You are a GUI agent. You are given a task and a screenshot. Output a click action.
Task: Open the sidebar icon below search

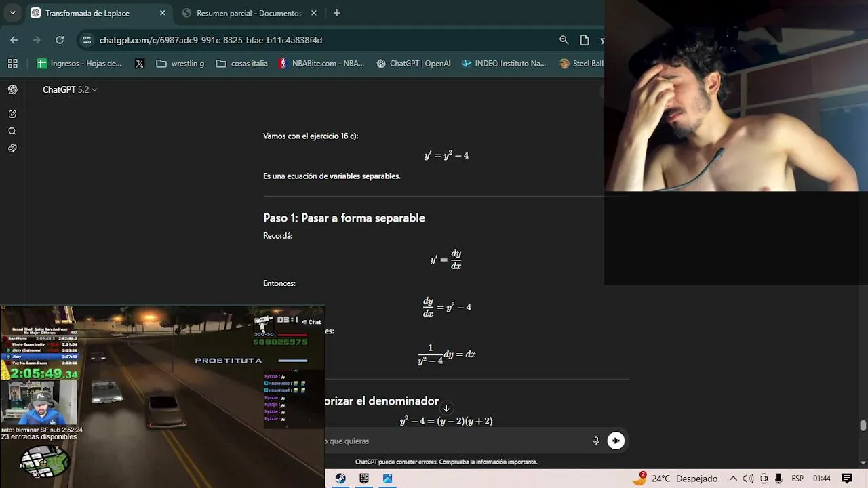click(x=12, y=148)
